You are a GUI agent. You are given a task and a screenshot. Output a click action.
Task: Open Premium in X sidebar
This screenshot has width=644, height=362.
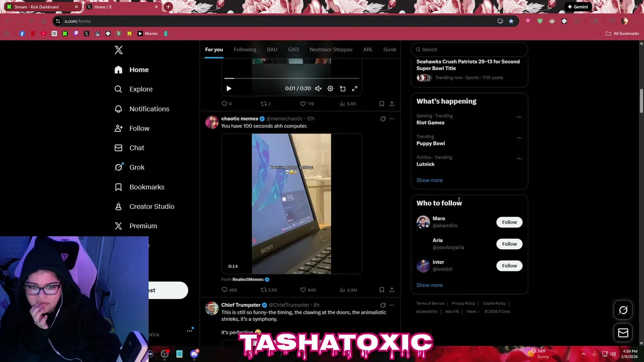pyautogui.click(x=136, y=226)
